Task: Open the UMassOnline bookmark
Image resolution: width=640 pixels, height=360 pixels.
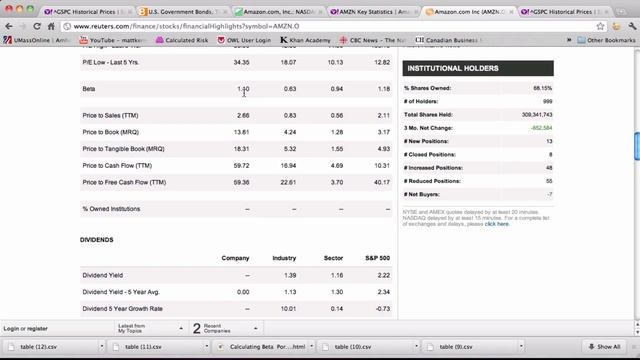Action: (x=37, y=40)
